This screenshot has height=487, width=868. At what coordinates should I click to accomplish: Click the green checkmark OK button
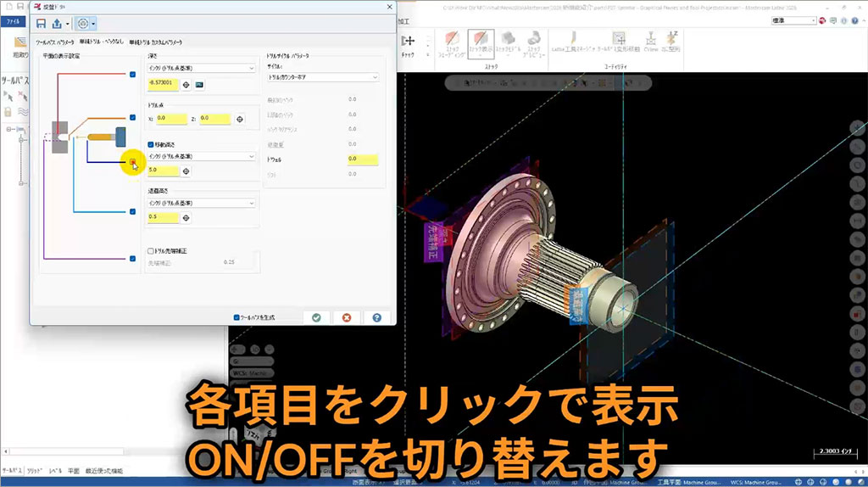[x=316, y=317]
